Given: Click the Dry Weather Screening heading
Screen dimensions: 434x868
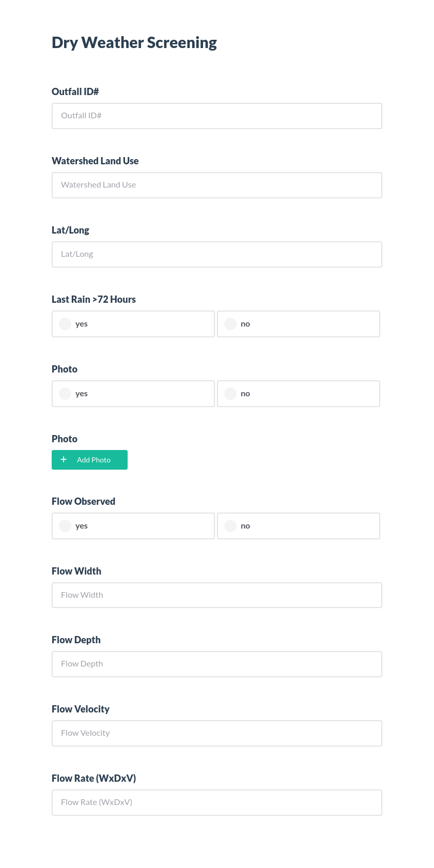Looking at the screenshot, I should (x=134, y=42).
